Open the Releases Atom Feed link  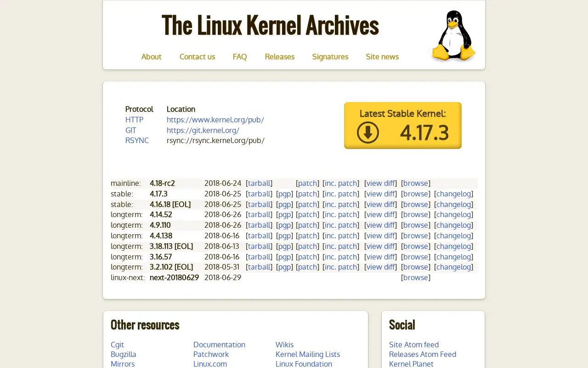tap(423, 354)
